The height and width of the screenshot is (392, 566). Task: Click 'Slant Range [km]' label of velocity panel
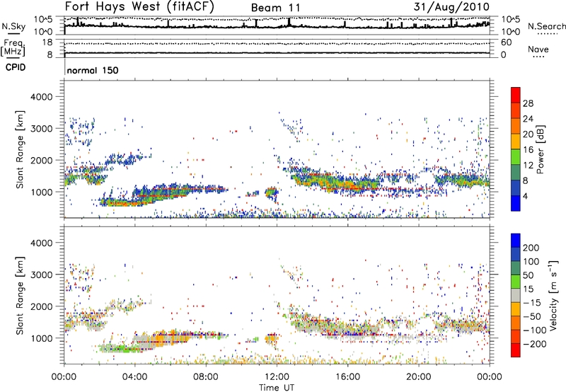pyautogui.click(x=20, y=296)
